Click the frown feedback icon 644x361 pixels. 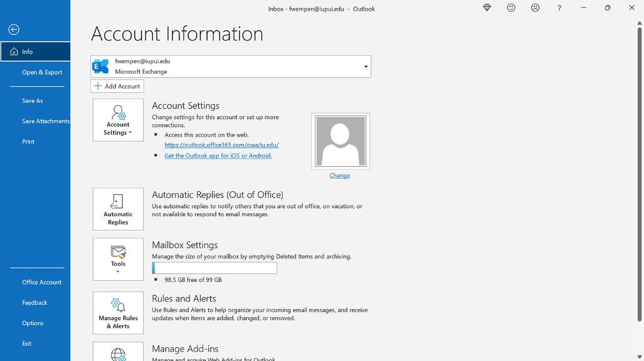click(535, 8)
